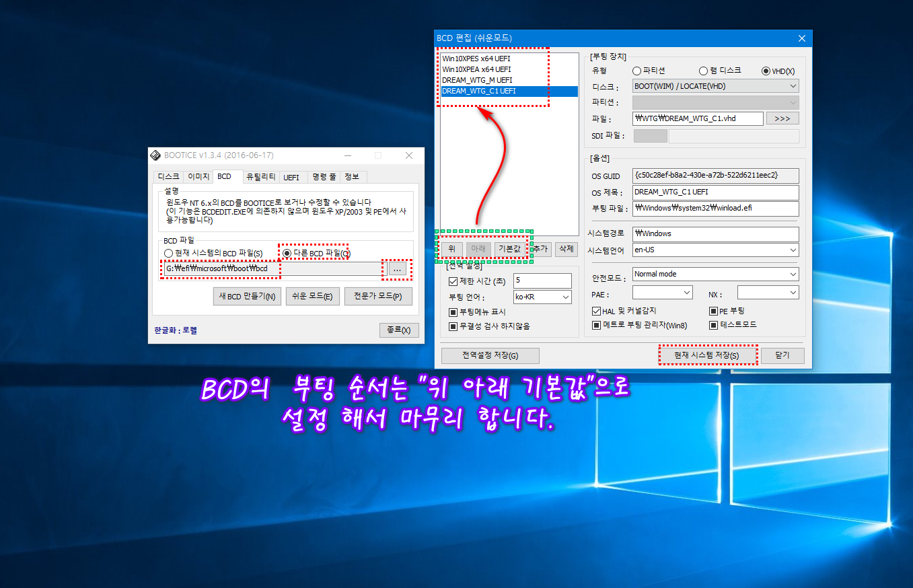Select VHD(X) device type radio button
Image resolution: width=913 pixels, height=588 pixels.
[778, 71]
